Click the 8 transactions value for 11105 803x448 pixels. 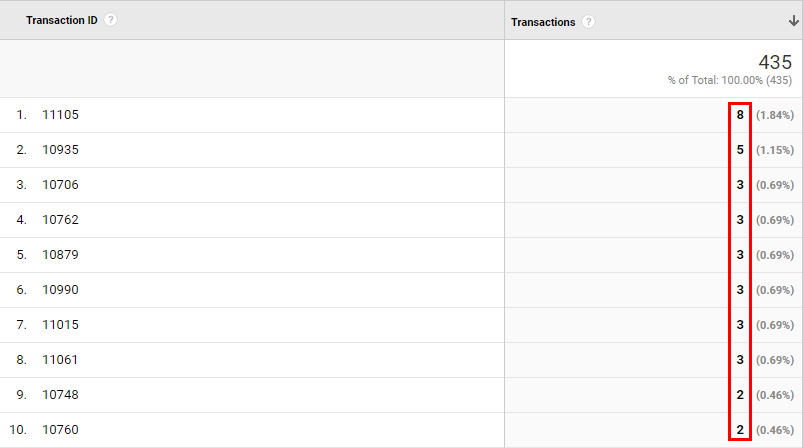tap(740, 115)
